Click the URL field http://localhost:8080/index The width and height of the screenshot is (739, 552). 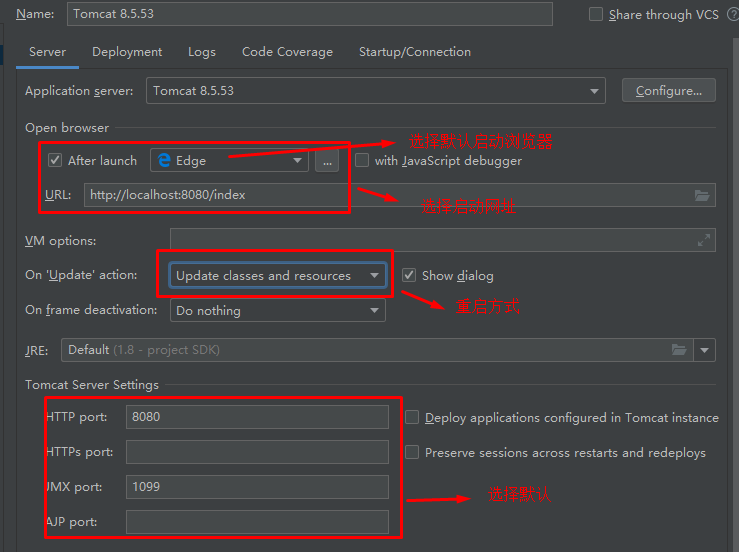(400, 195)
